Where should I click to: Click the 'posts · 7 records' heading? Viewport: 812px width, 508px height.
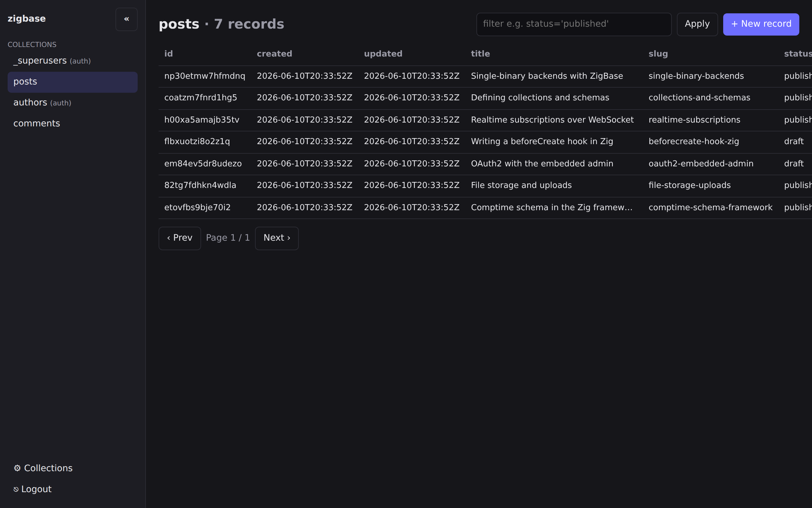pyautogui.click(x=221, y=24)
